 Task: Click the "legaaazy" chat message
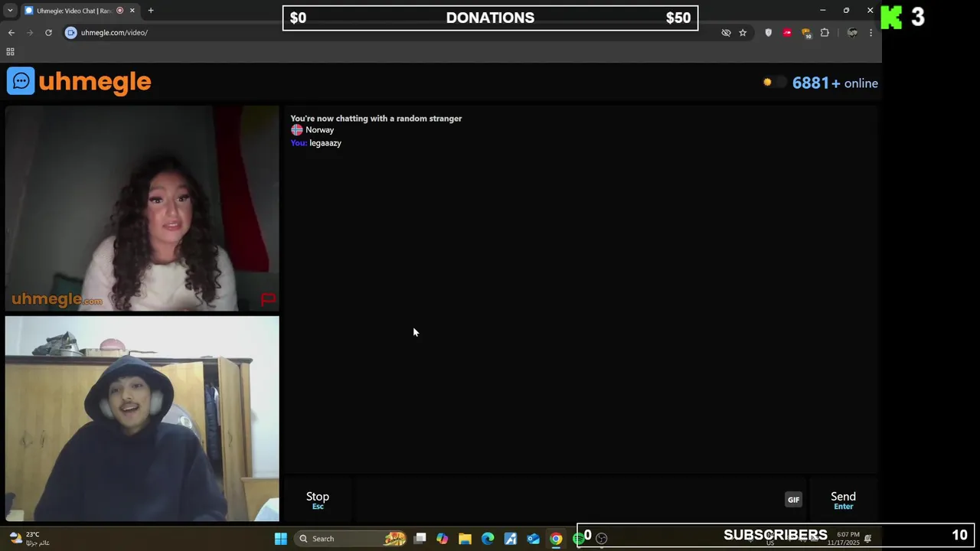(x=325, y=143)
